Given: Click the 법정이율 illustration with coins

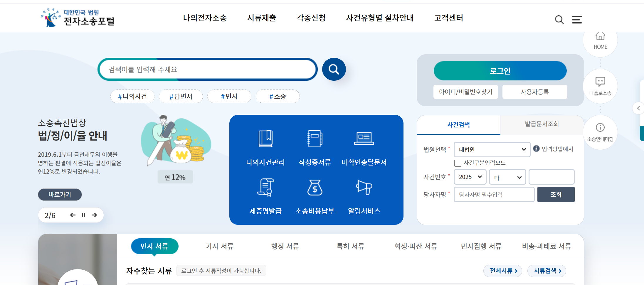Looking at the screenshot, I should coord(176,141).
